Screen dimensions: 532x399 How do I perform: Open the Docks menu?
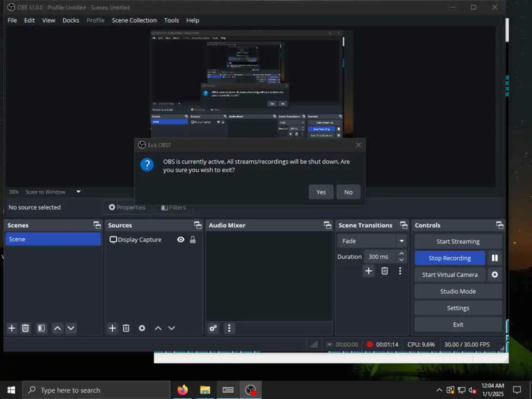coord(71,20)
